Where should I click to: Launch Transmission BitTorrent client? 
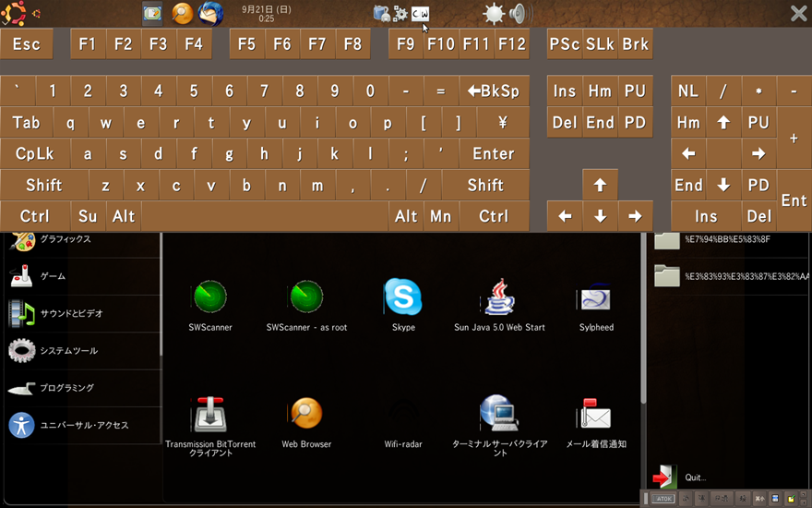pyautogui.click(x=209, y=415)
